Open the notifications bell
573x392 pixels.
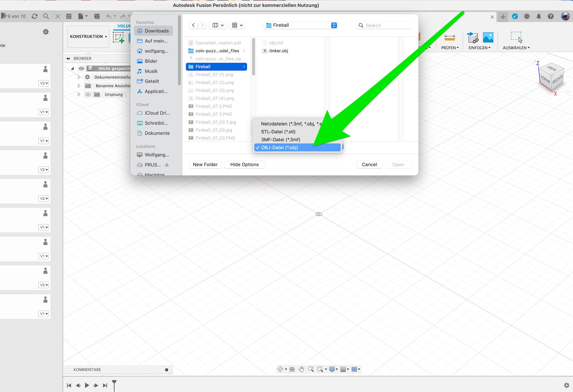539,16
